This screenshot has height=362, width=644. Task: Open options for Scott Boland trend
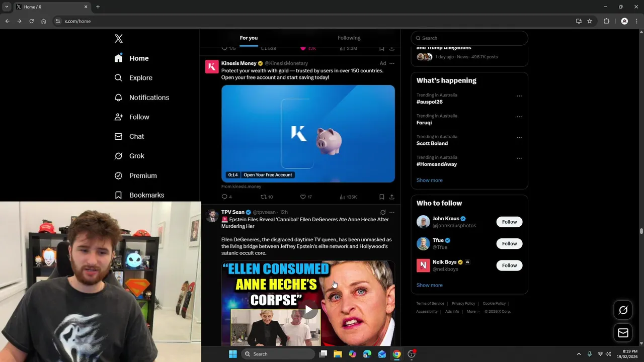pyautogui.click(x=519, y=138)
